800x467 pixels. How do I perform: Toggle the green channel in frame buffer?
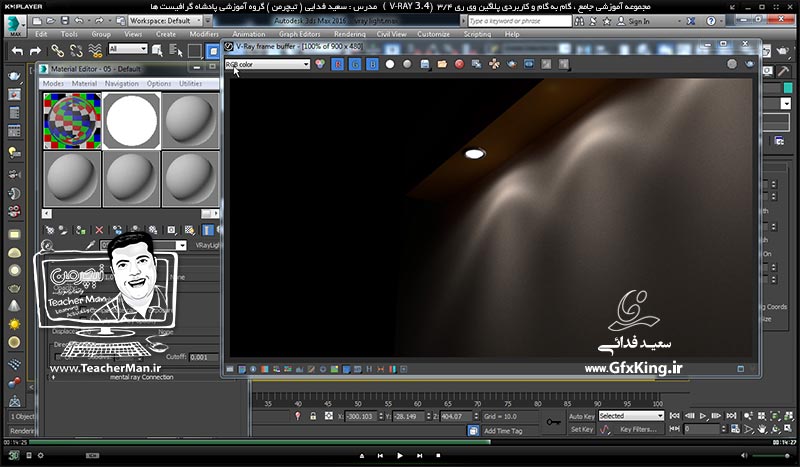point(355,64)
